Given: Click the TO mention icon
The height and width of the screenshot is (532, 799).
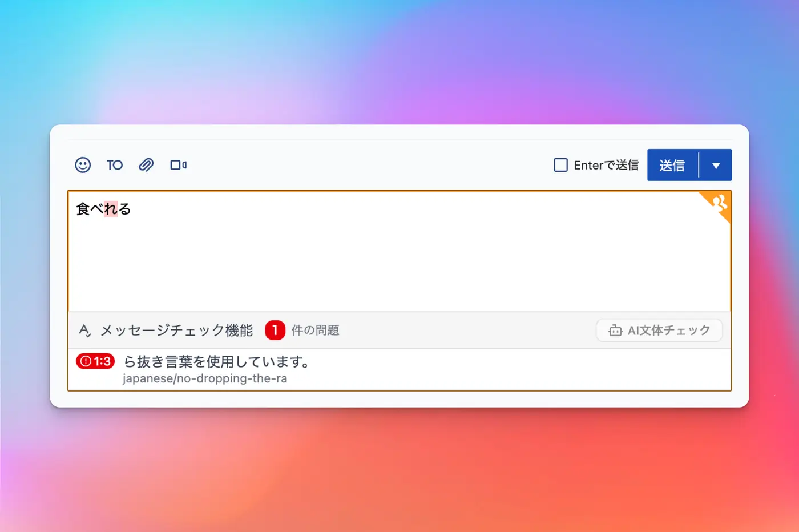Looking at the screenshot, I should pos(115,165).
